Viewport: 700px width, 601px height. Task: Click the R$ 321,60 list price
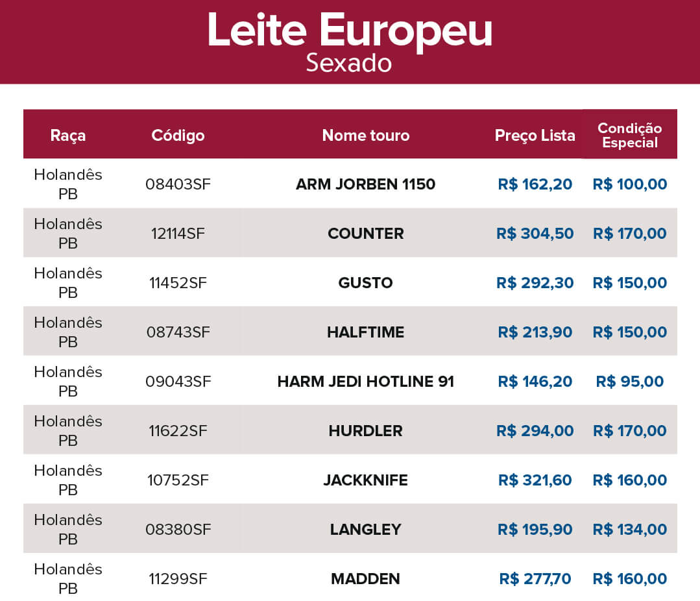click(535, 480)
